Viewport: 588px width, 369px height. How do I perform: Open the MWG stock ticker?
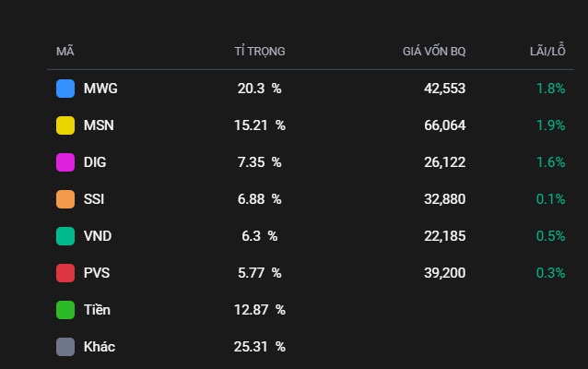(100, 89)
